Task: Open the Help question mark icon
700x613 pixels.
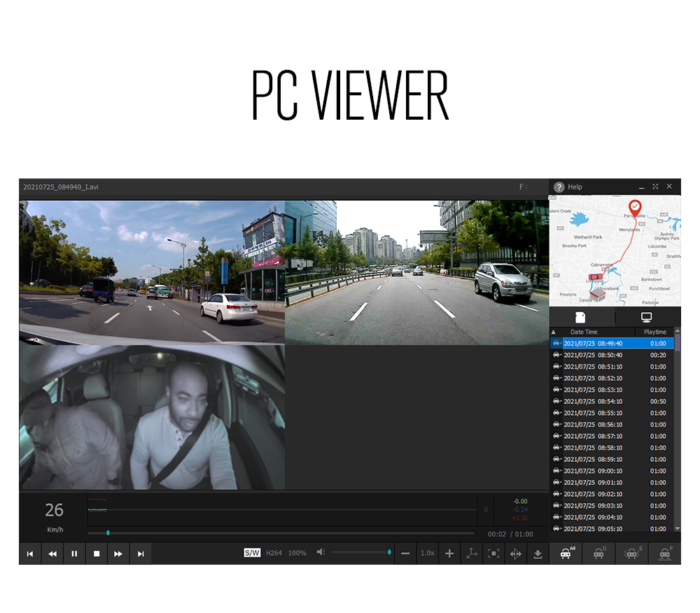Action: click(559, 187)
